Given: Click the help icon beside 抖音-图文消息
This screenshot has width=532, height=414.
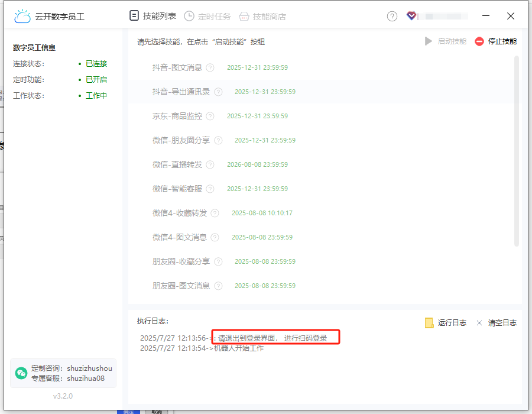Looking at the screenshot, I should [x=210, y=68].
